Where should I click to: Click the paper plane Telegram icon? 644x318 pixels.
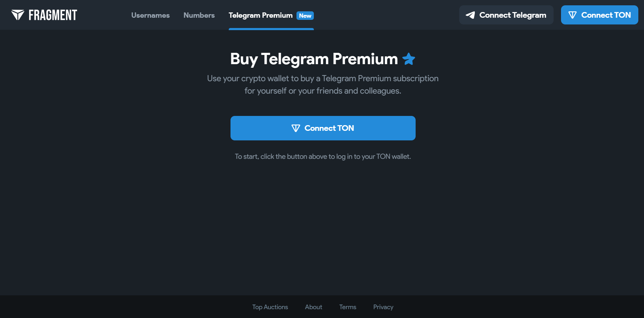point(470,15)
